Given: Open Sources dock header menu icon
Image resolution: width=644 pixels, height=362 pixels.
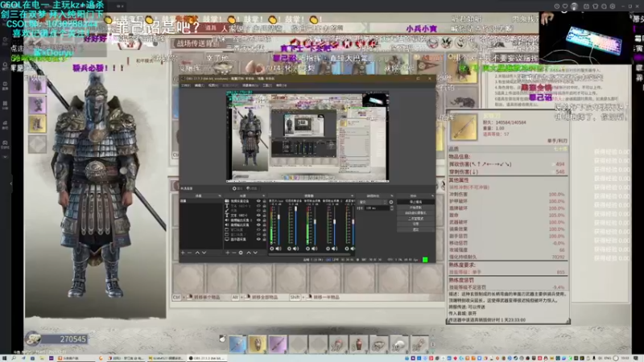Looking at the screenshot, I should 264,195.
